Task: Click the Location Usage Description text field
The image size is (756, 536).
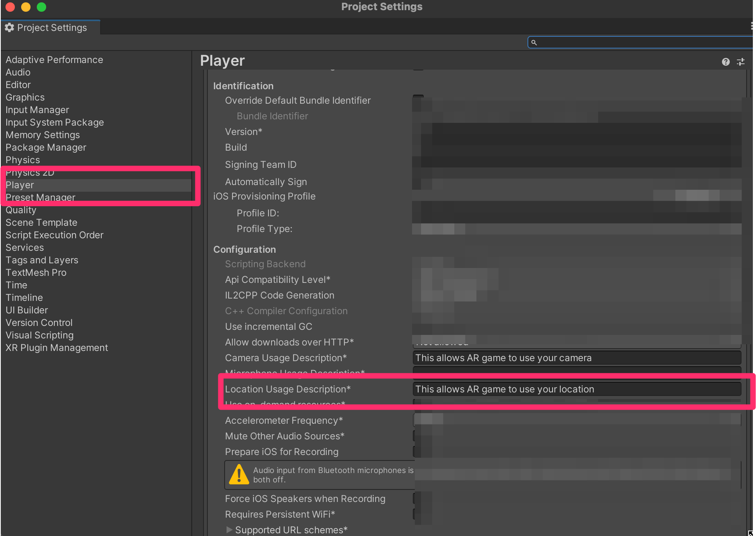Action: (x=577, y=389)
